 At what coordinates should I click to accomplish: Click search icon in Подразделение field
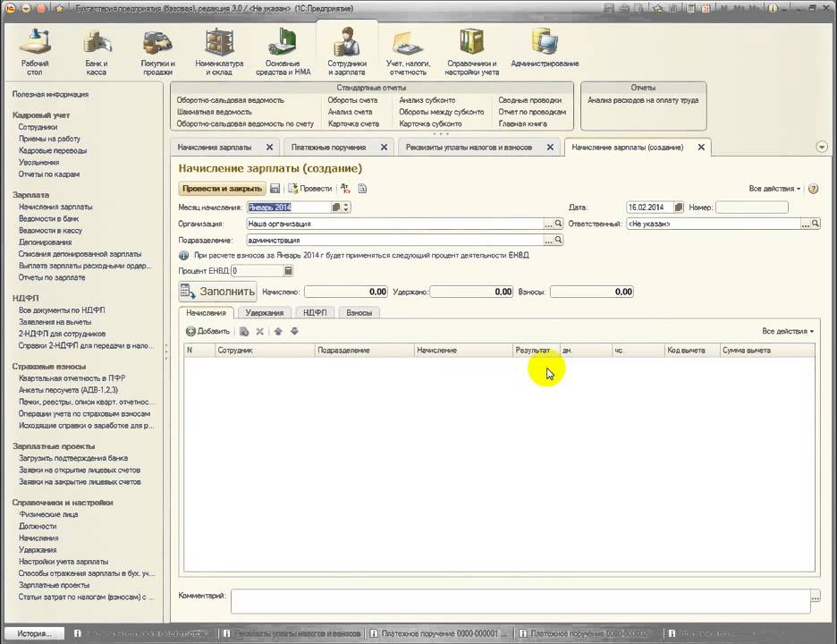point(558,240)
